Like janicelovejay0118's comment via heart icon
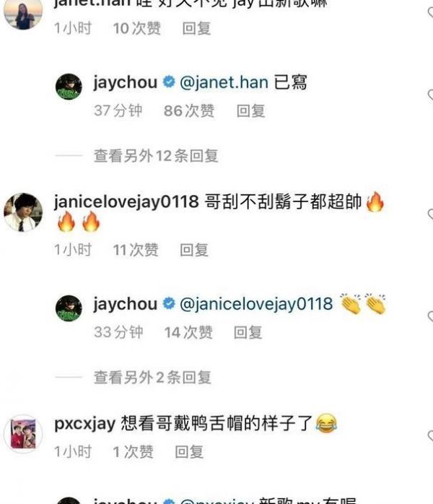Viewport: 433px width, 504px height. point(430,214)
